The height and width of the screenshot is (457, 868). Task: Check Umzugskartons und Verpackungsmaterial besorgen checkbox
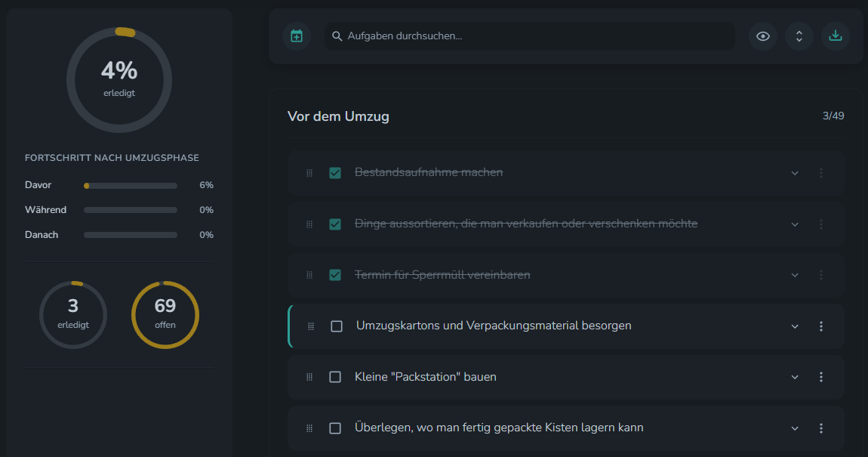tap(337, 326)
